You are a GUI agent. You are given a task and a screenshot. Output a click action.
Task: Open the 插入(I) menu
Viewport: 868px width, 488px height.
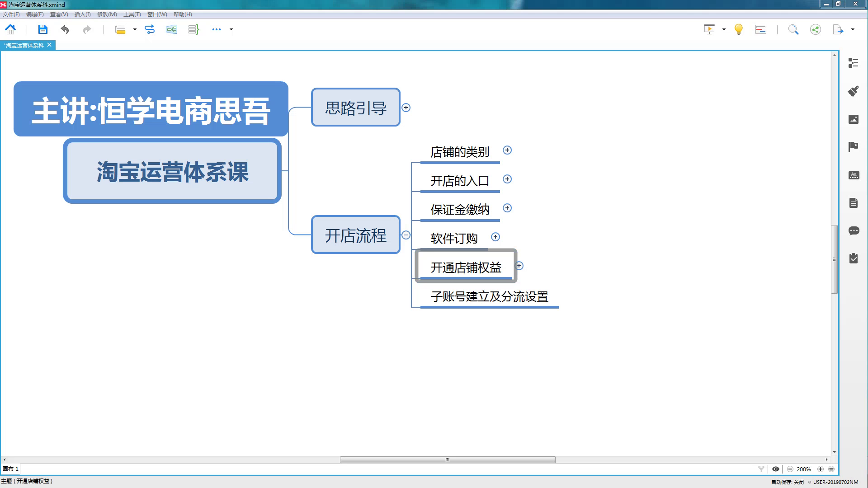[x=82, y=14]
